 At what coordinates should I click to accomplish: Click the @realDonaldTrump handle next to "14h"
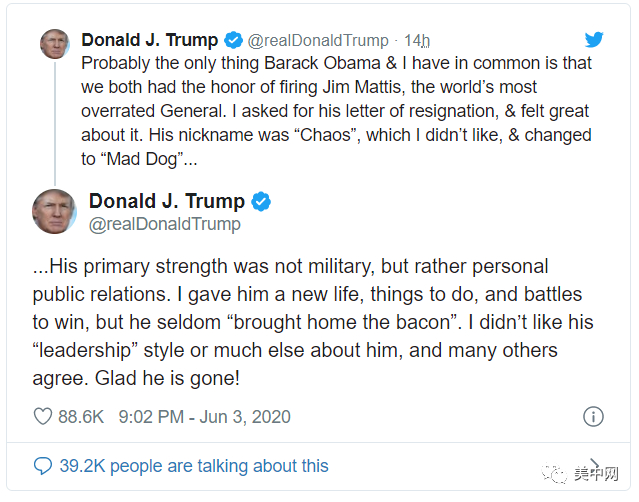(318, 41)
